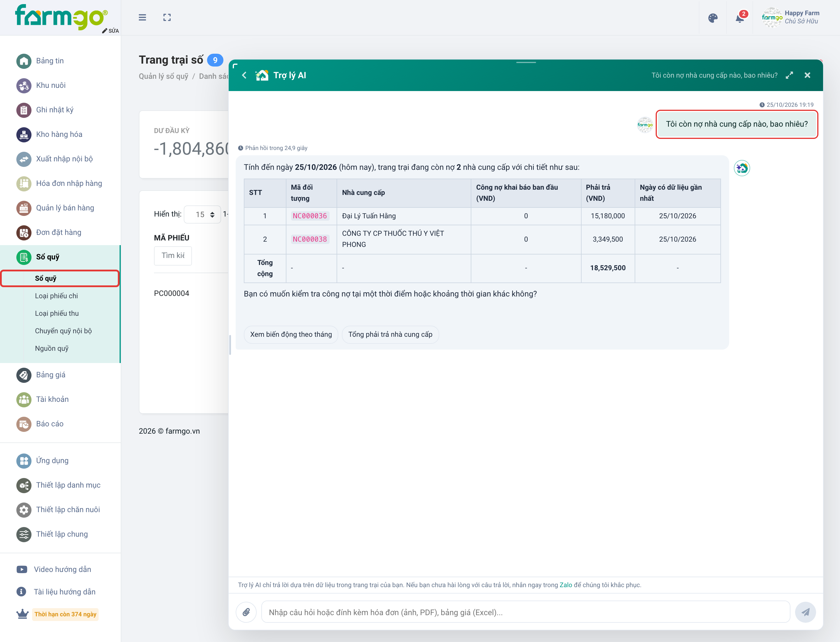840x642 pixels.
Task: Toggle the hamburger menu in top bar
Action: coord(142,18)
